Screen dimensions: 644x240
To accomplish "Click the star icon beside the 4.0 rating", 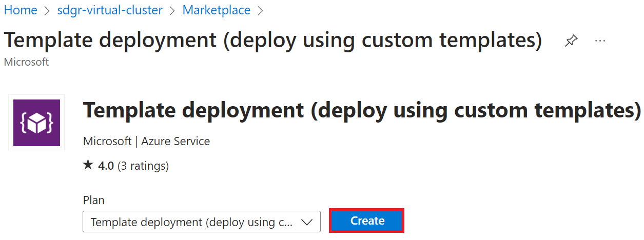I will pos(88,165).
